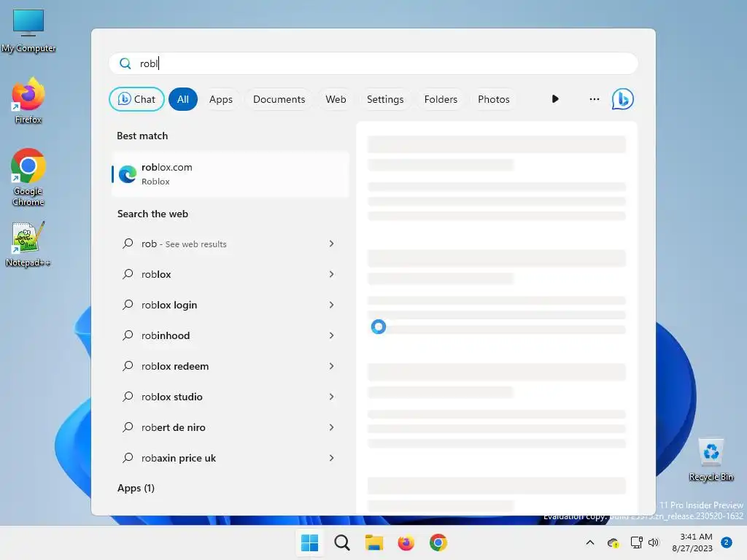
Task: Click the Edge icon beside roblox.com
Action: tap(128, 174)
